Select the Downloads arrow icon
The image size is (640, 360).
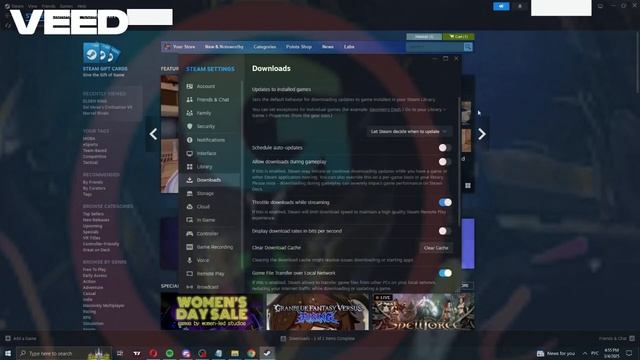point(189,180)
